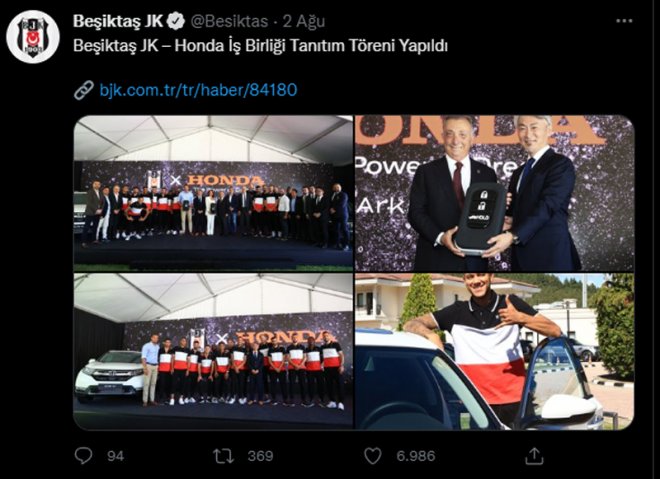Click the Beşiktaş JK profile avatar
Screen dimensions: 660x479
click(x=33, y=37)
